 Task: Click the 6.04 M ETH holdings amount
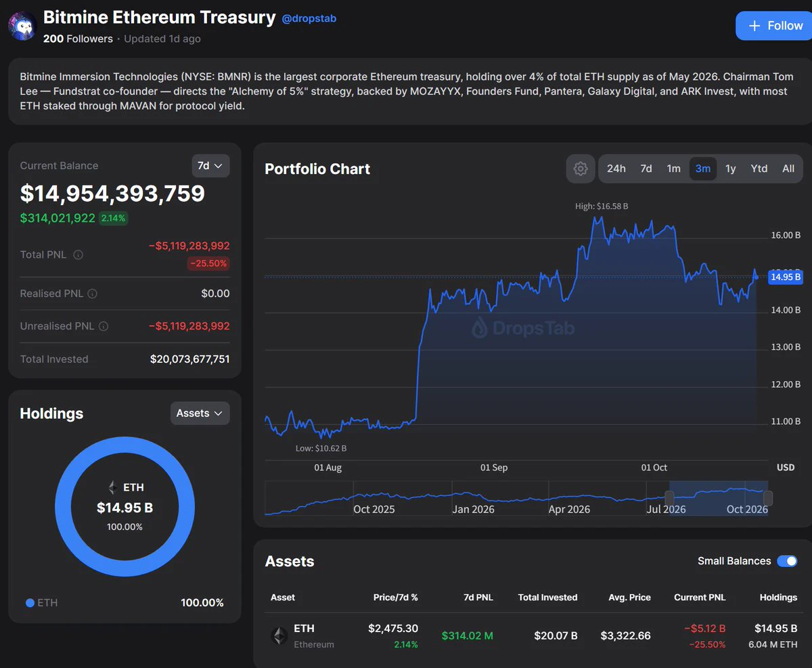tap(773, 644)
